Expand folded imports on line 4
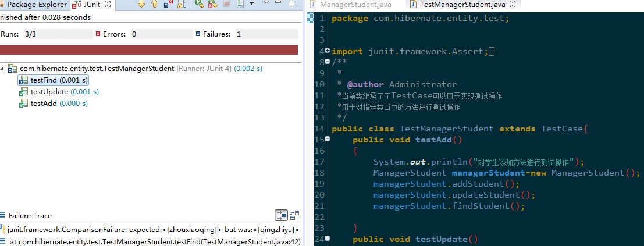Image resolution: width=644 pixels, height=246 pixels. point(328,51)
